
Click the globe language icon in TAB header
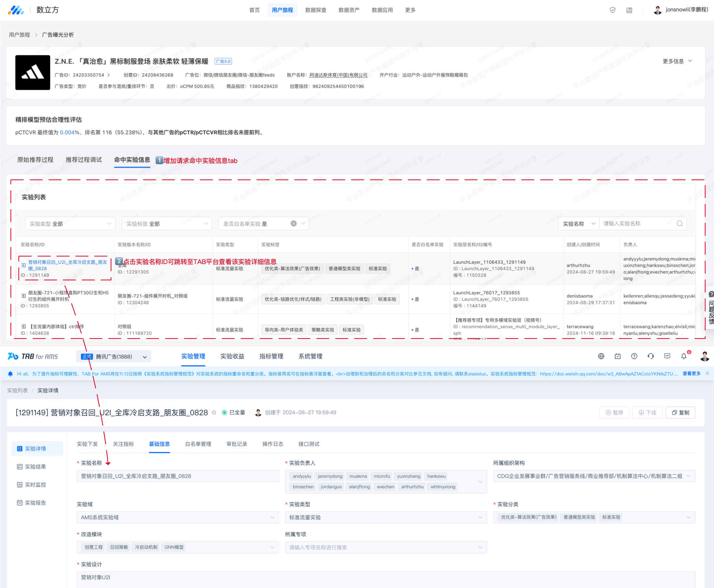(601, 356)
